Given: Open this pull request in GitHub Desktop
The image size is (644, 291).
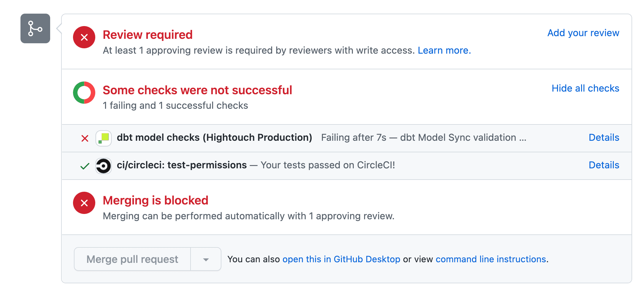Looking at the screenshot, I should pyautogui.click(x=342, y=259).
